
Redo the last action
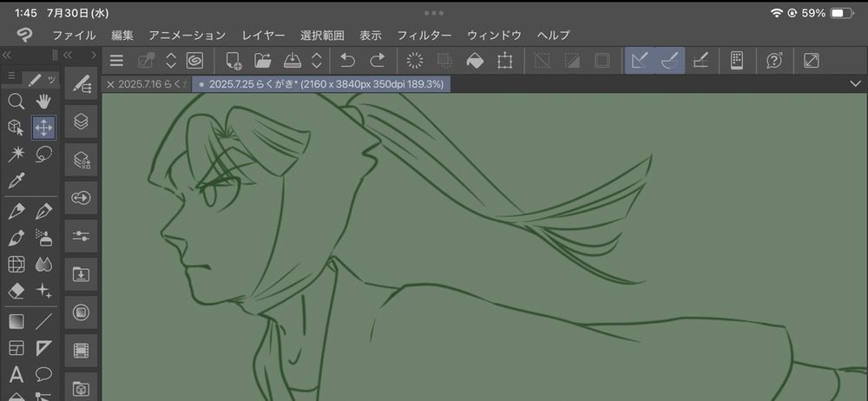pyautogui.click(x=377, y=61)
